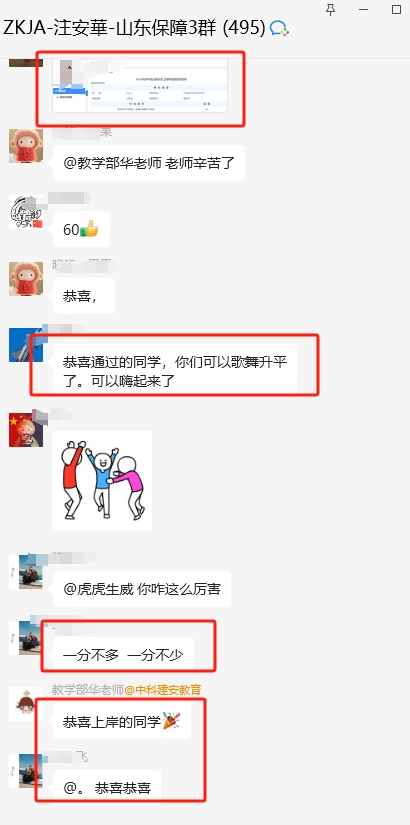Viewport: 410px width, 825px height.
Task: Click the chat bubble icon beside group title
Action: [279, 28]
